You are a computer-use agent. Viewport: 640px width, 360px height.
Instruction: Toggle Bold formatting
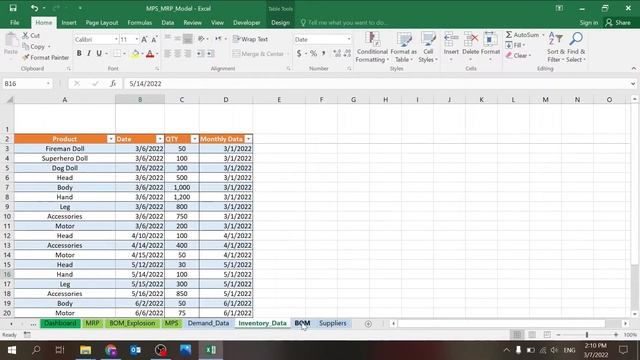click(x=79, y=53)
